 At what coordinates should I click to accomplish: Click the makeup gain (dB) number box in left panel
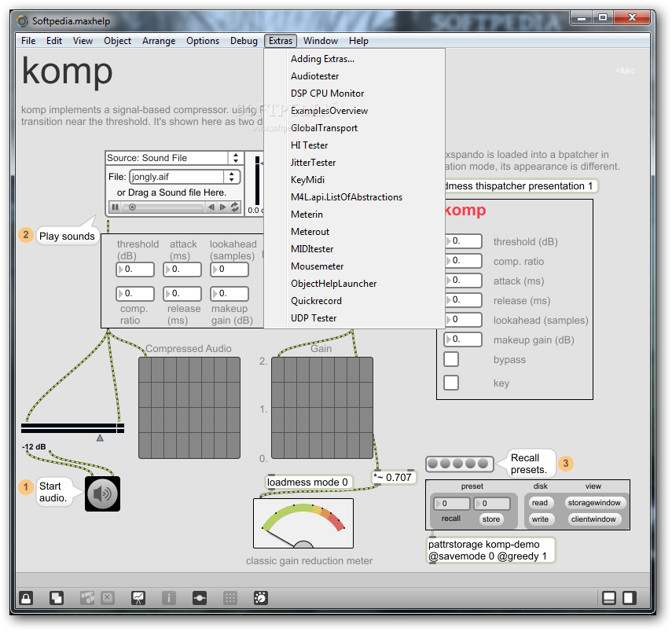(230, 294)
